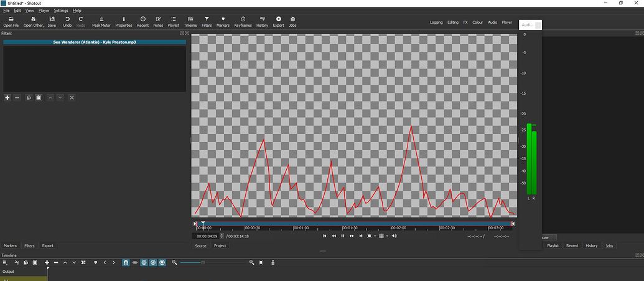This screenshot has width=644, height=281.
Task: Open the Keyframes panel
Action: coord(243,22)
